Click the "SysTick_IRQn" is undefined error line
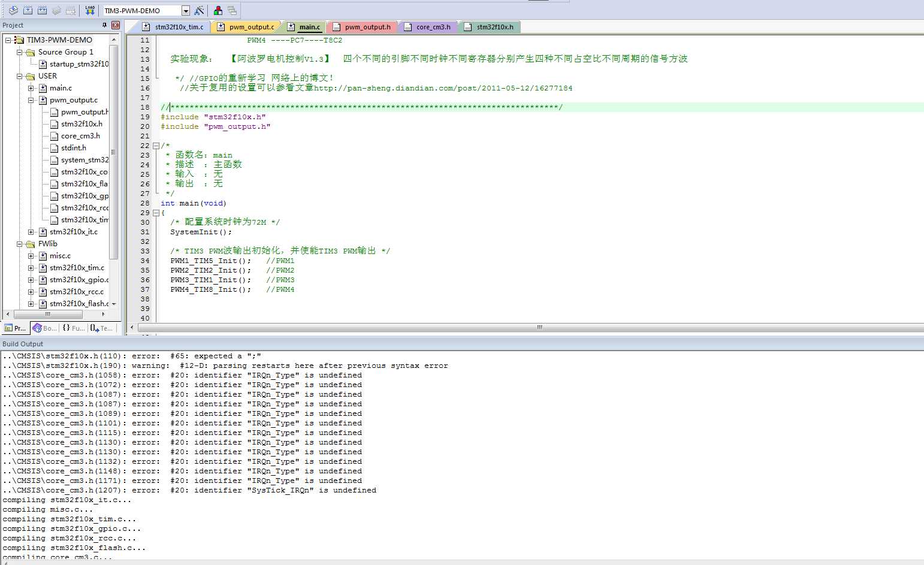Image resolution: width=924 pixels, height=565 pixels. [x=189, y=490]
